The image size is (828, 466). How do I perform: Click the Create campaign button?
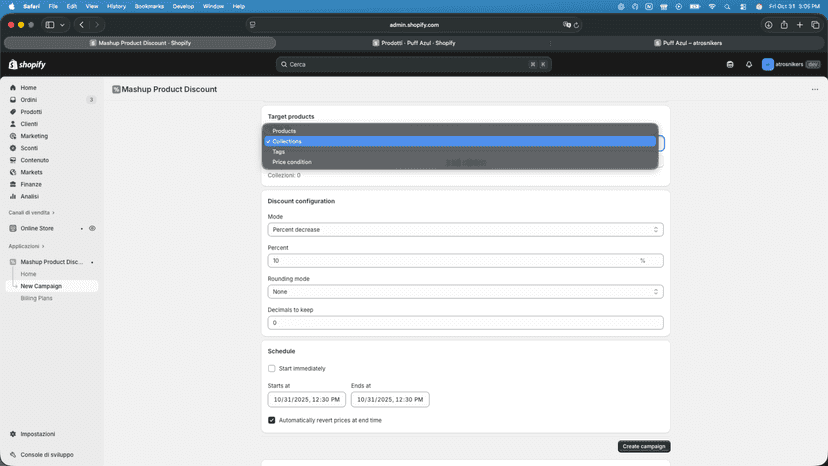pyautogui.click(x=644, y=446)
